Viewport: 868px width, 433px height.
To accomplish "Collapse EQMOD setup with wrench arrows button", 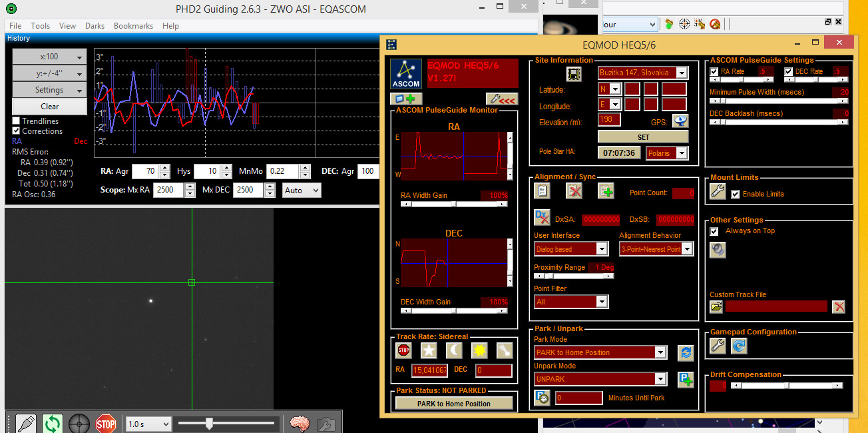I will (x=501, y=99).
